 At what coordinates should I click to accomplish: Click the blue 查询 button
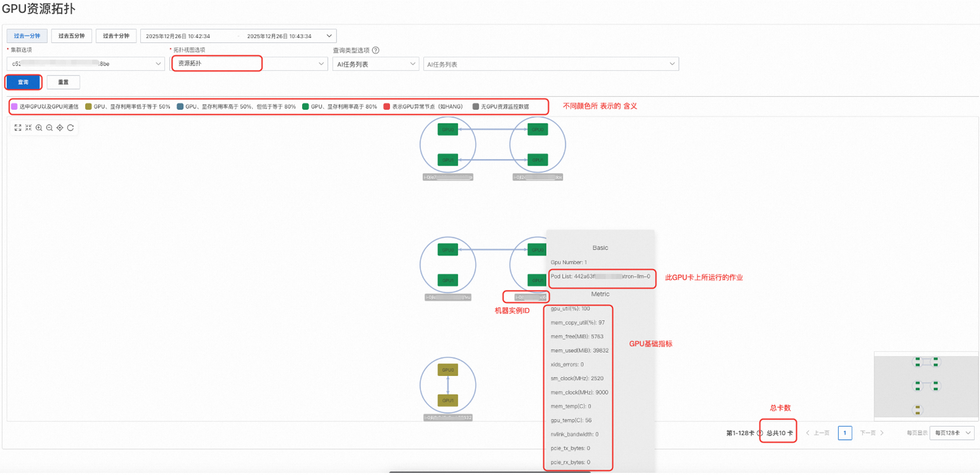click(x=23, y=82)
